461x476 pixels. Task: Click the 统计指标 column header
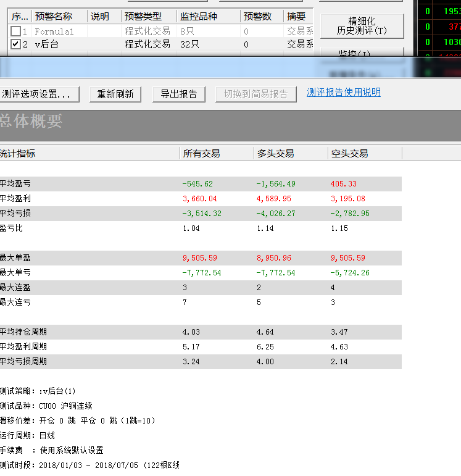pyautogui.click(x=89, y=154)
